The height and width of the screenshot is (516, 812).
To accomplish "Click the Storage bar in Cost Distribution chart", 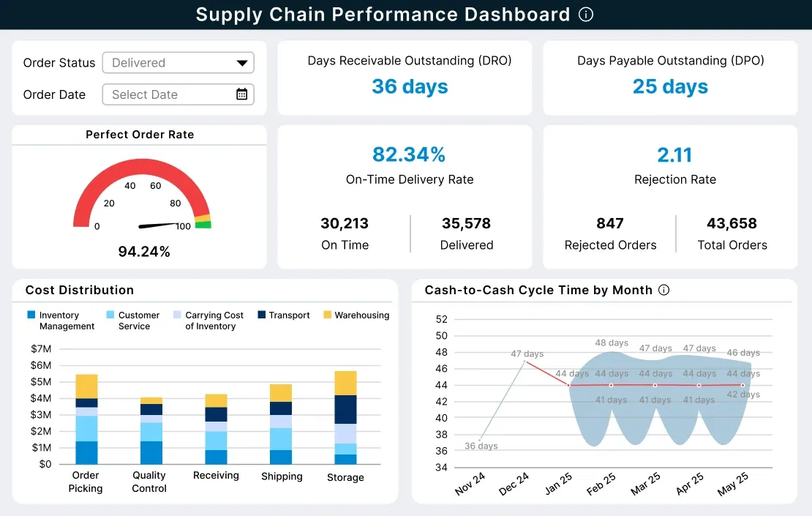I will click(x=345, y=417).
